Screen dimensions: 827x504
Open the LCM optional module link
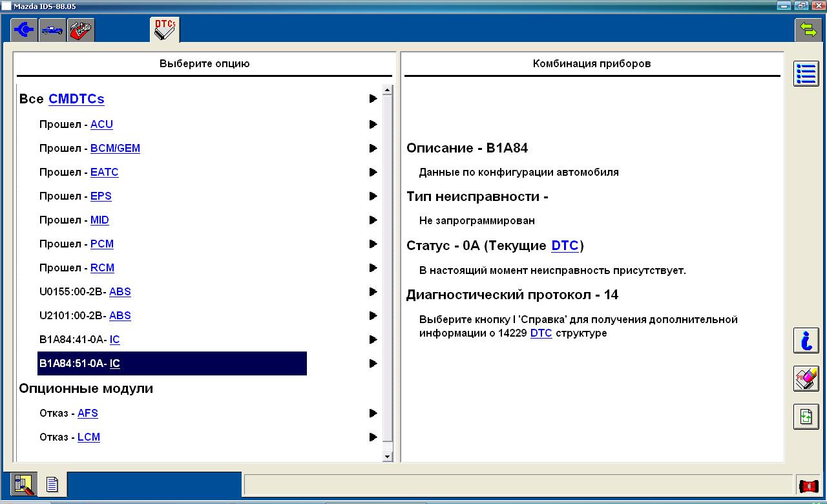(x=89, y=437)
